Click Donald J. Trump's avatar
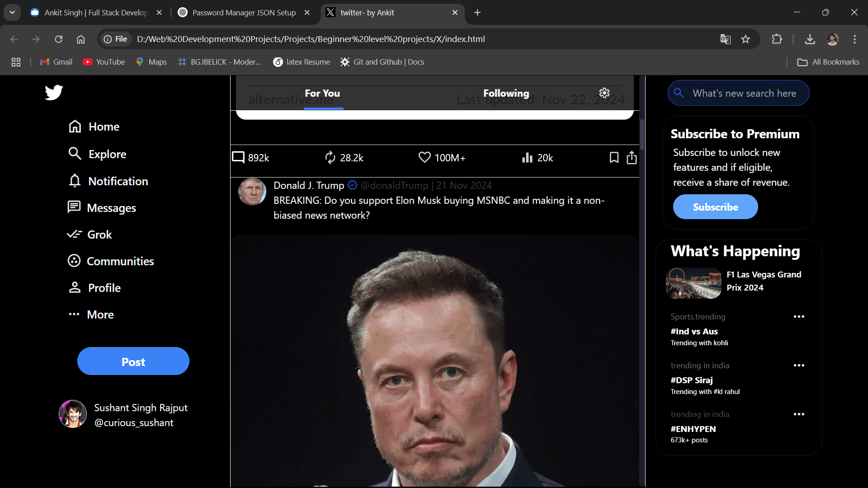This screenshot has width=868, height=488. pos(252,192)
